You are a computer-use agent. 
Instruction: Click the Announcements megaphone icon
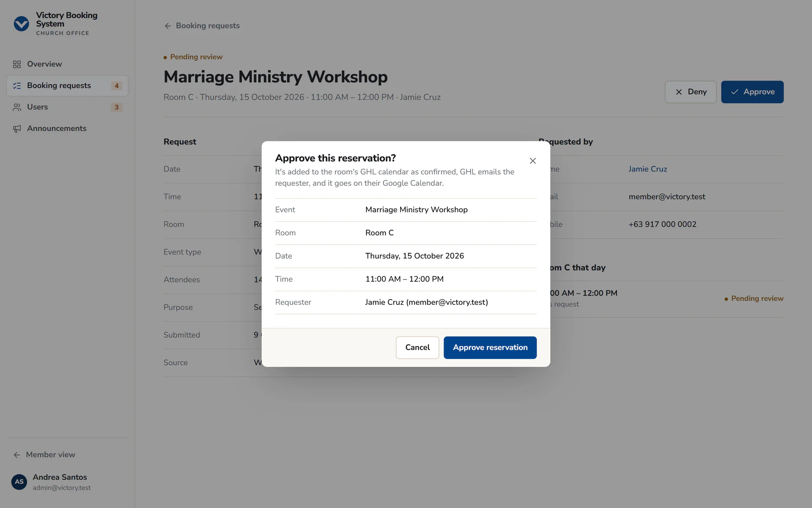(17, 129)
